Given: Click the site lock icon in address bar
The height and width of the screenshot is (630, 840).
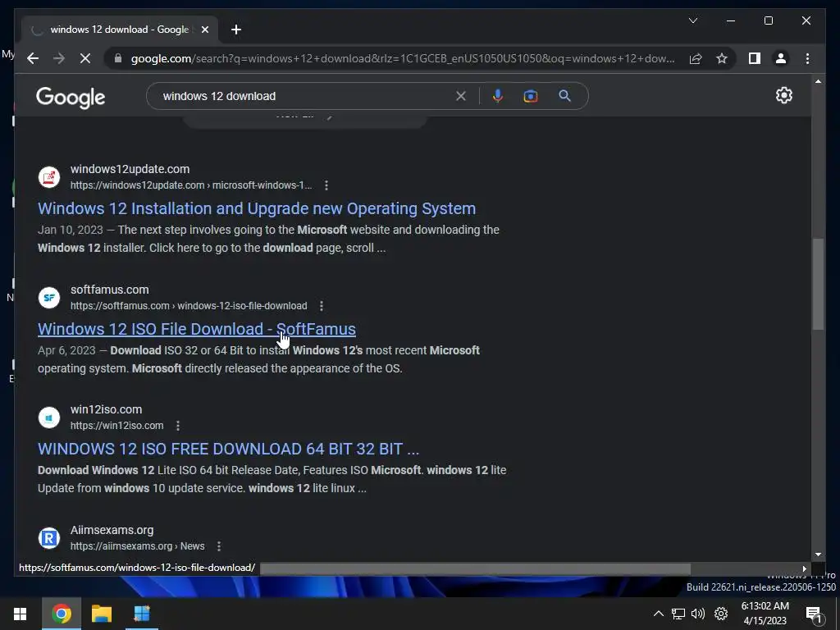Looking at the screenshot, I should (x=118, y=58).
